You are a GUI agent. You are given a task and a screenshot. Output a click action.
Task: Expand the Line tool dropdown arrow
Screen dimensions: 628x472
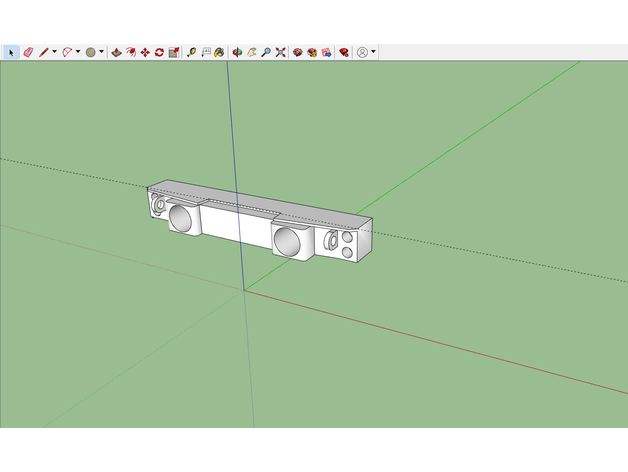54,52
